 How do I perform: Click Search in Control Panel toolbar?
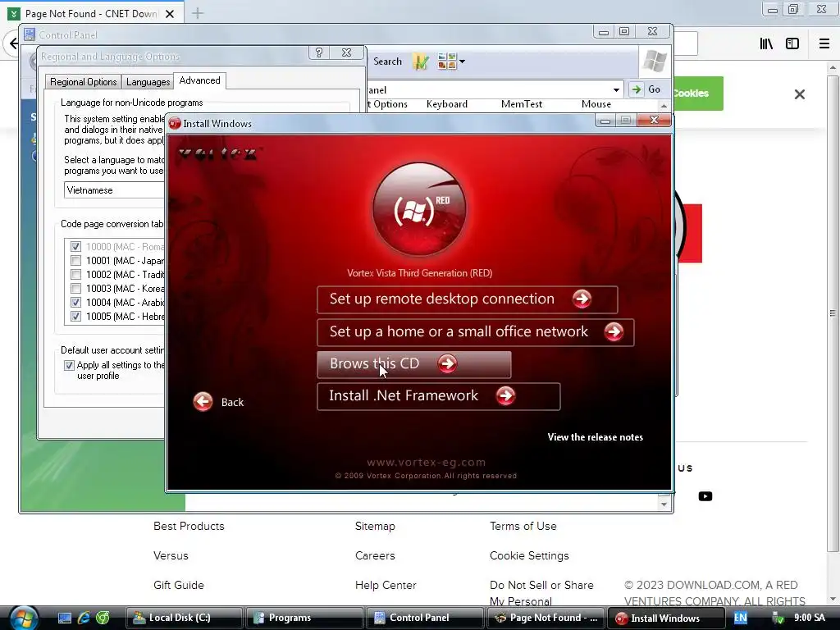(387, 62)
